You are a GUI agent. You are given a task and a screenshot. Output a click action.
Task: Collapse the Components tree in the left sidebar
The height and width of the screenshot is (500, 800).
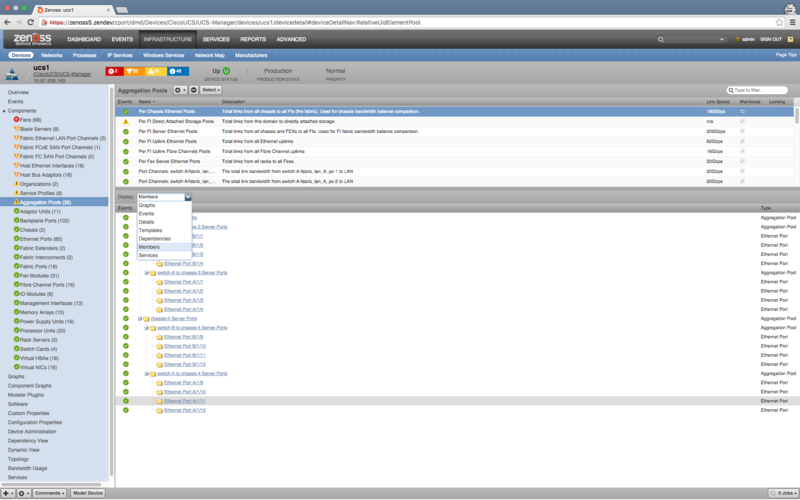click(x=4, y=111)
